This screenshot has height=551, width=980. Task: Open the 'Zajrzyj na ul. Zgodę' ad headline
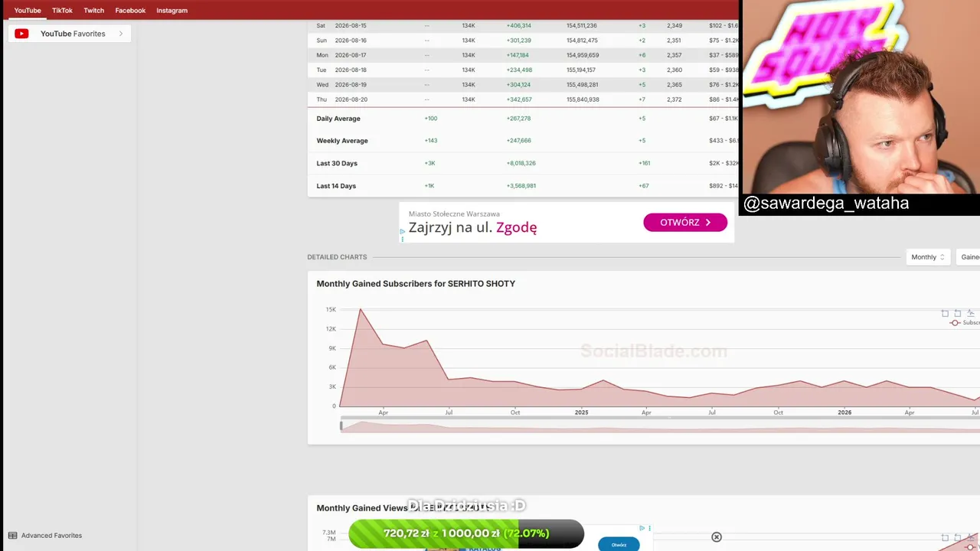(x=472, y=227)
